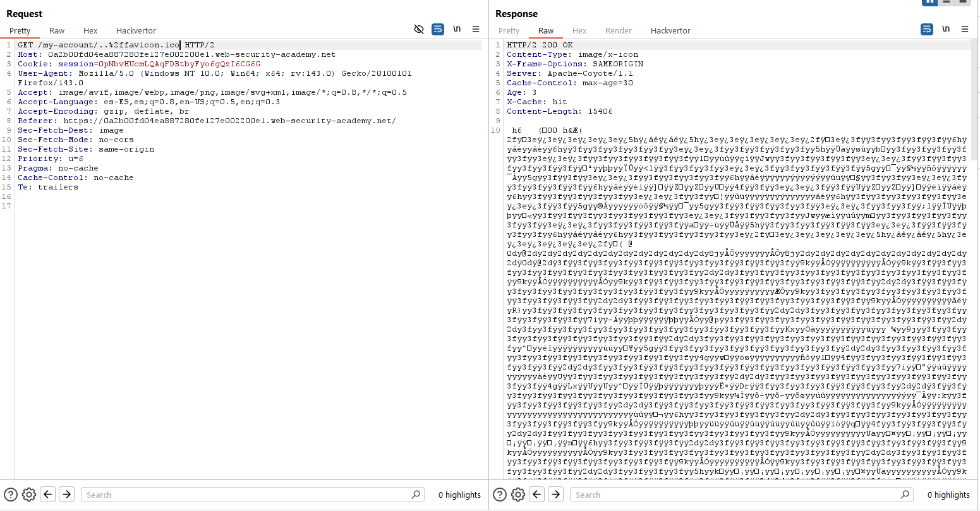Toggle non-printable \n characters in Response
The width and height of the screenshot is (980, 511).
(x=946, y=29)
